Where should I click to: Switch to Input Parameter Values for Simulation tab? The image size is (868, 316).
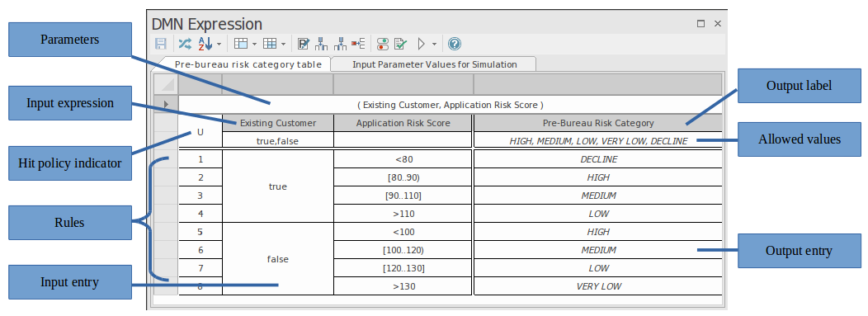[x=435, y=64]
